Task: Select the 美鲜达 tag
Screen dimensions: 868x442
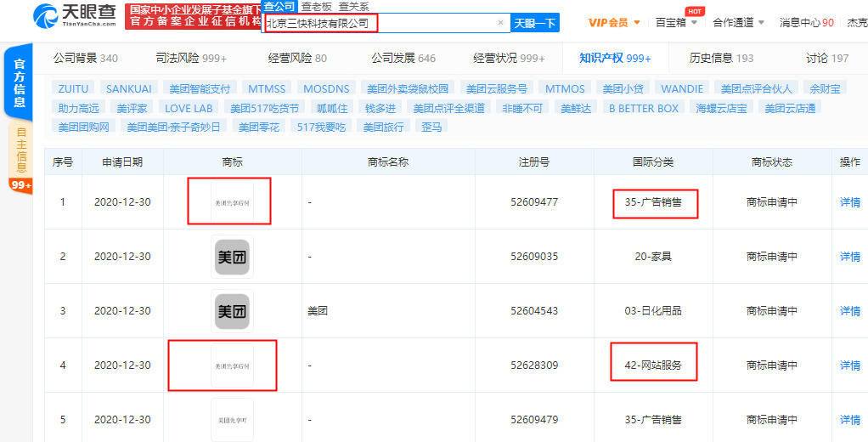Action: [576, 108]
